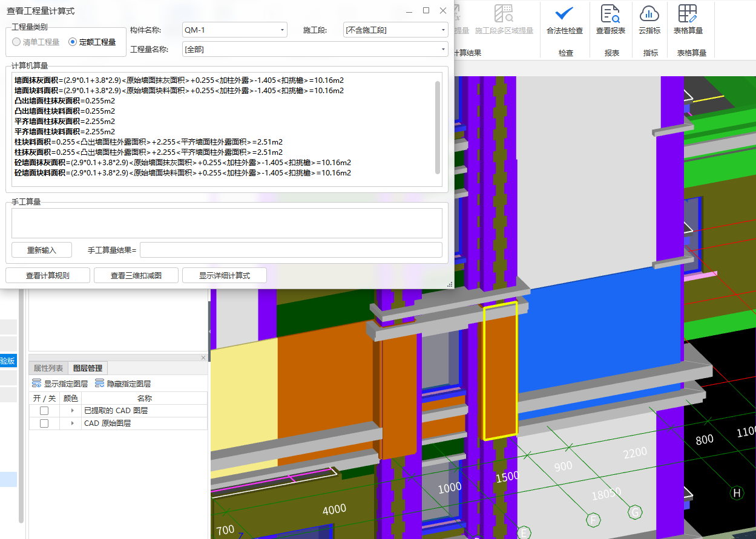Viewport: 756px width, 539px height.
Task: Click 重新输入 button
Action: pyautogui.click(x=42, y=250)
